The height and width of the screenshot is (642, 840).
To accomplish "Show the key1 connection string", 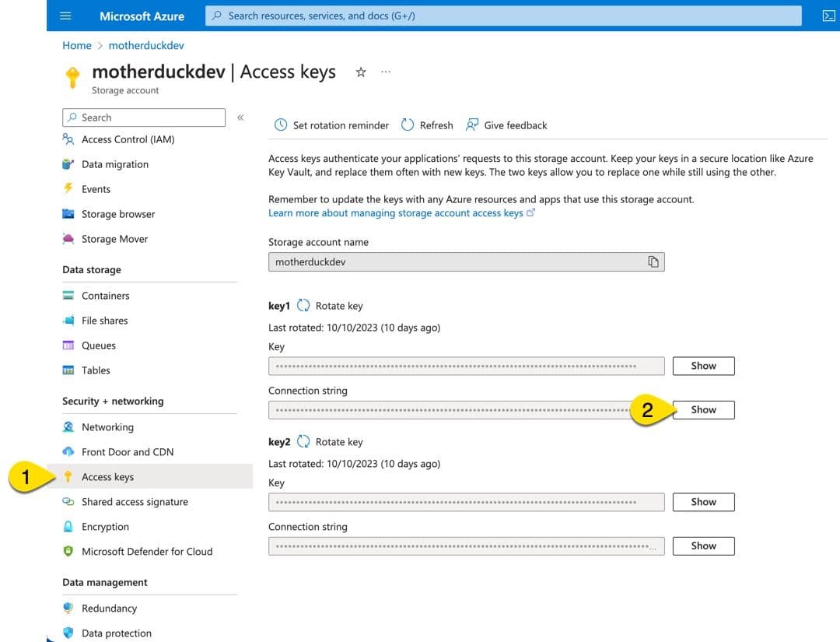I will (702, 409).
